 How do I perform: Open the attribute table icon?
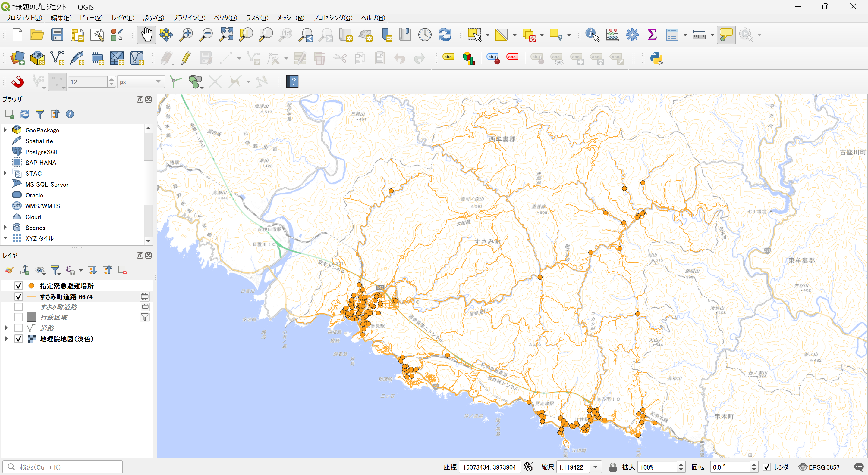click(x=671, y=35)
